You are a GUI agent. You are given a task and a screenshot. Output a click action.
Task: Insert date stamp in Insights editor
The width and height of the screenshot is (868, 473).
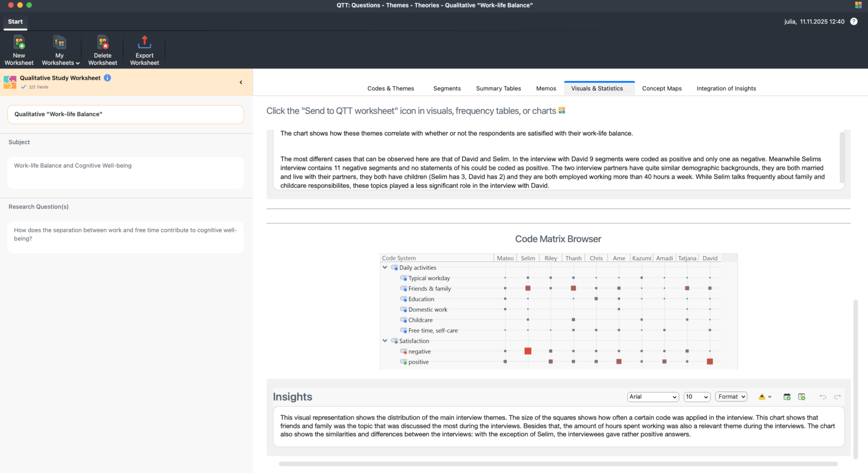[787, 397]
